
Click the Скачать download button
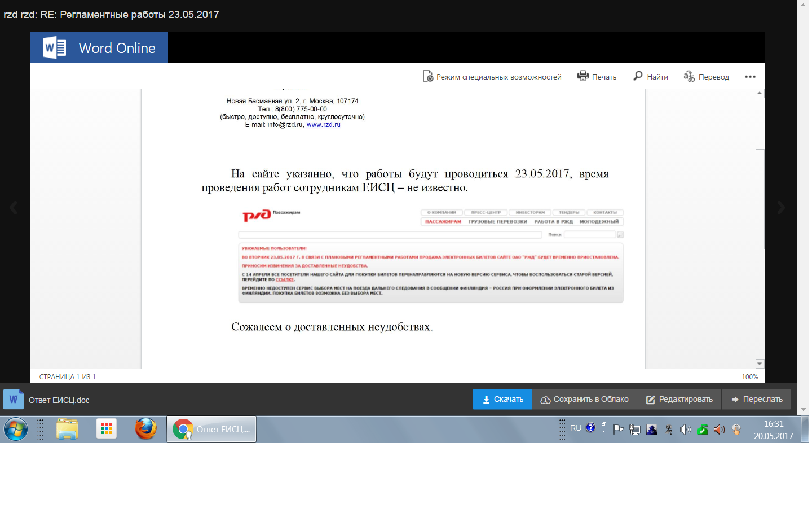click(x=502, y=400)
